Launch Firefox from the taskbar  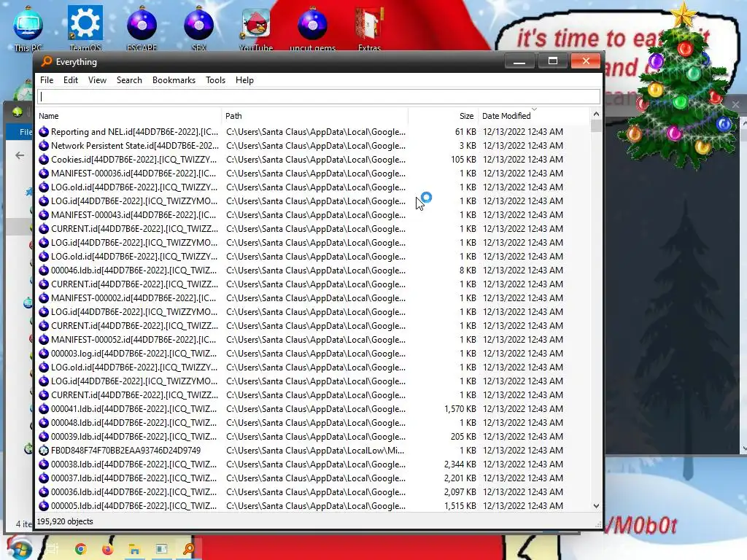point(108,549)
